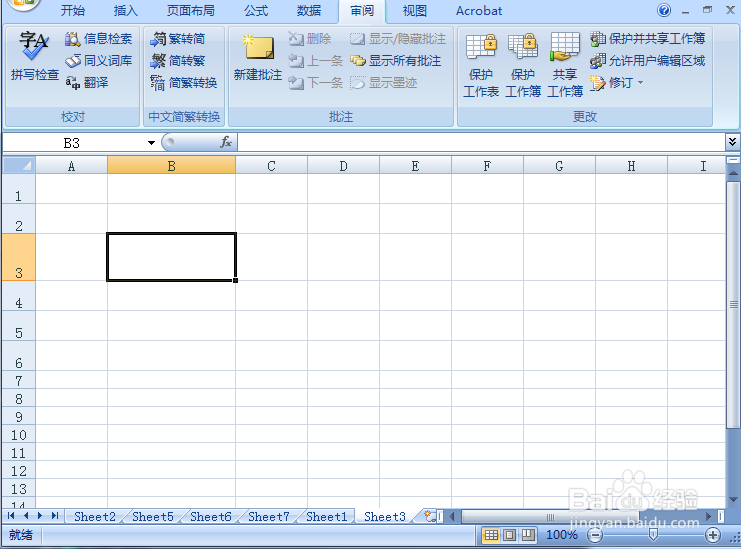Click the zoom slider handle

point(653,534)
